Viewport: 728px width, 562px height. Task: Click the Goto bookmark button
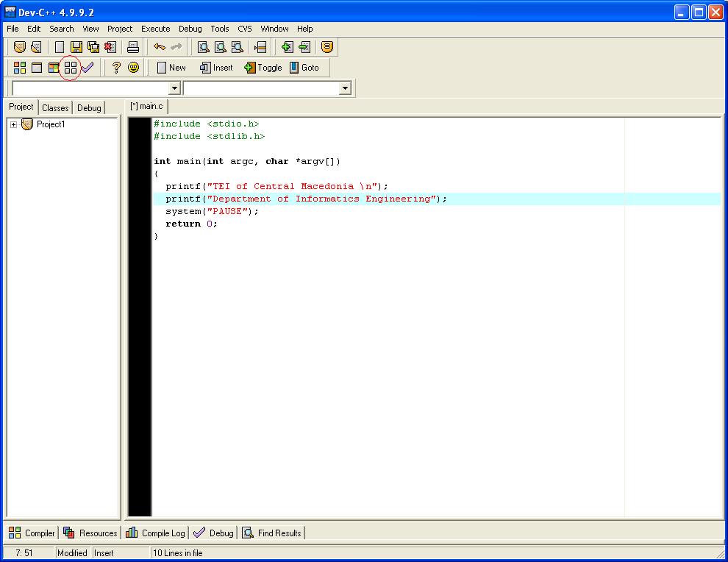(304, 68)
